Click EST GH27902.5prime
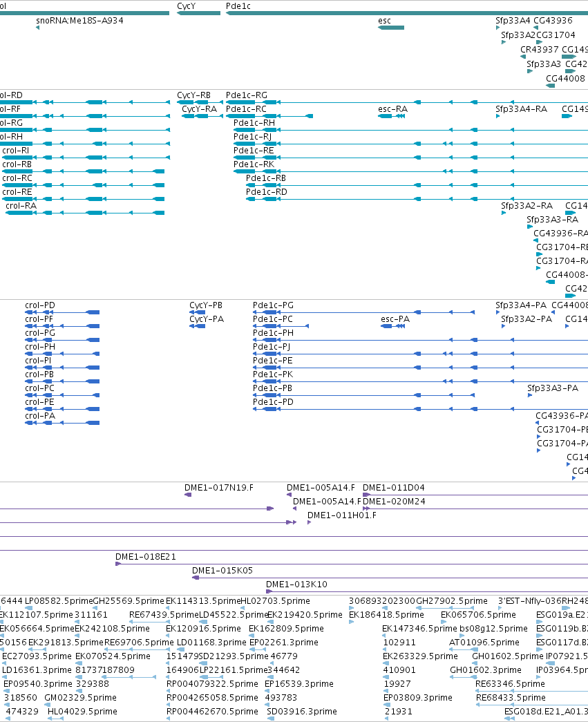This screenshot has width=588, height=722. point(452,601)
